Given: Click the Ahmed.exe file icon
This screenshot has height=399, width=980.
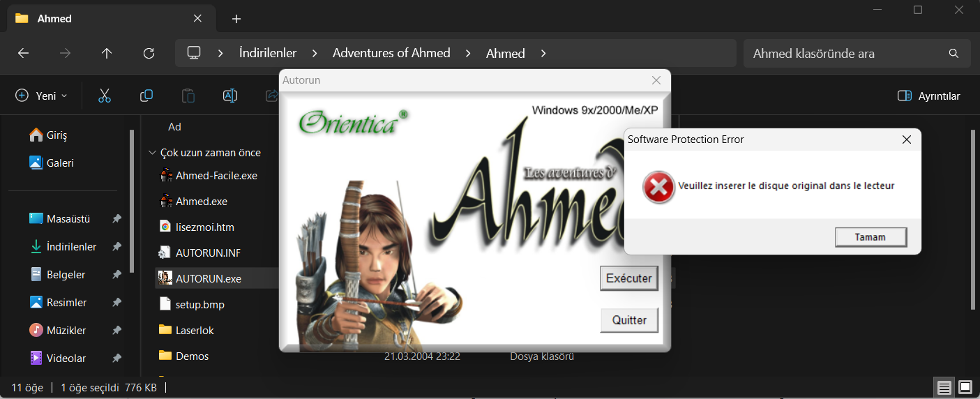Looking at the screenshot, I should coord(165,201).
